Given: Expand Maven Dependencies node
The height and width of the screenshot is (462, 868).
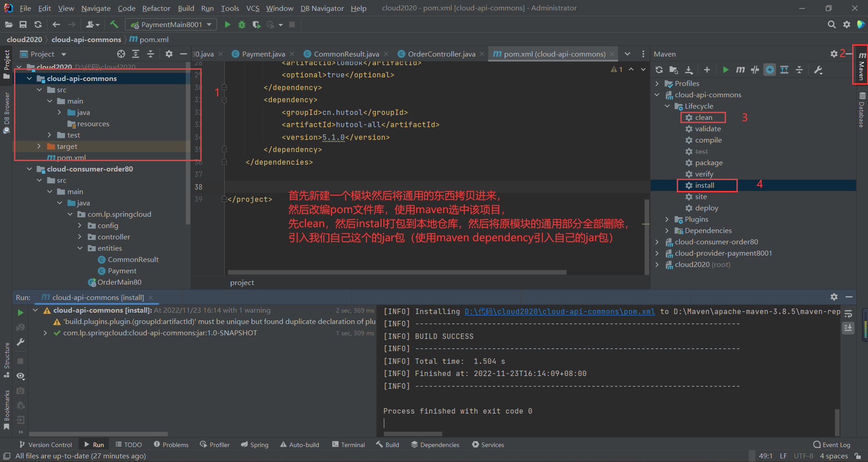Looking at the screenshot, I should coord(667,231).
